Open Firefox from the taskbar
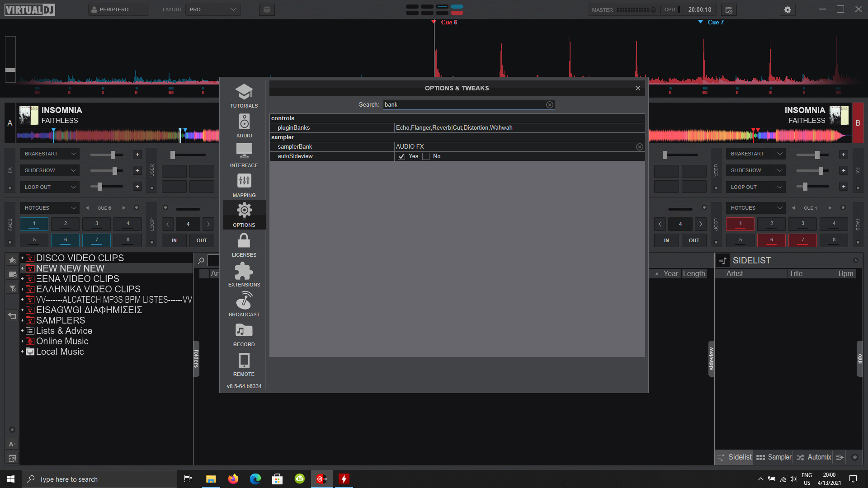This screenshot has width=868, height=488. coord(233,479)
